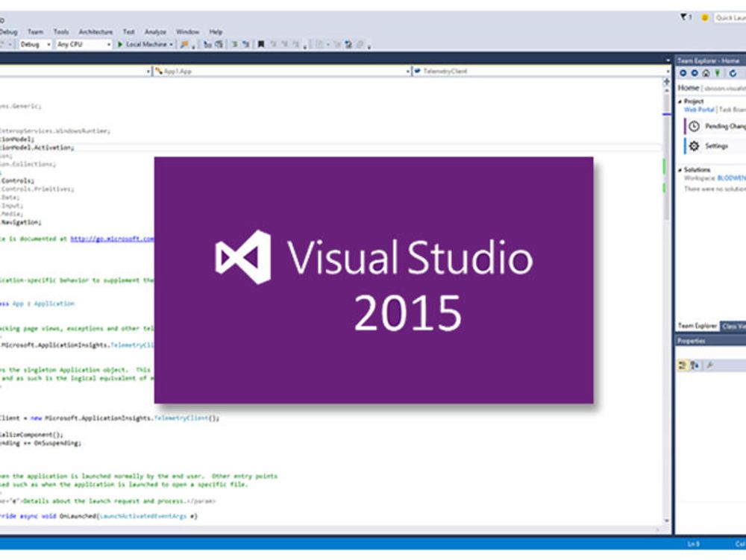The width and height of the screenshot is (746, 560).
Task: Follow the go.microsoft.com link in code
Action: point(113,239)
